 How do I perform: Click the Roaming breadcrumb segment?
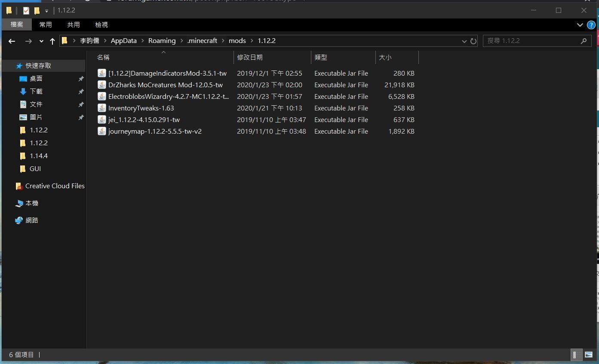[x=162, y=41]
